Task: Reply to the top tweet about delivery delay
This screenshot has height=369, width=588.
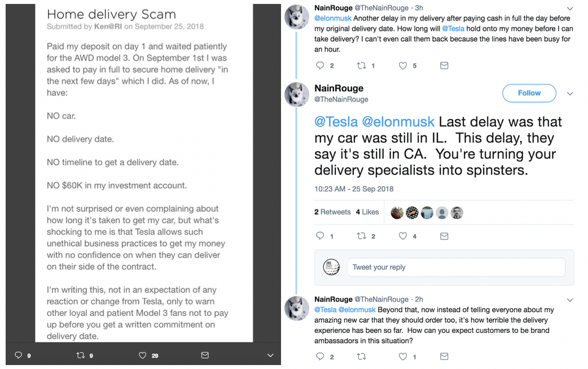Action: tap(321, 65)
